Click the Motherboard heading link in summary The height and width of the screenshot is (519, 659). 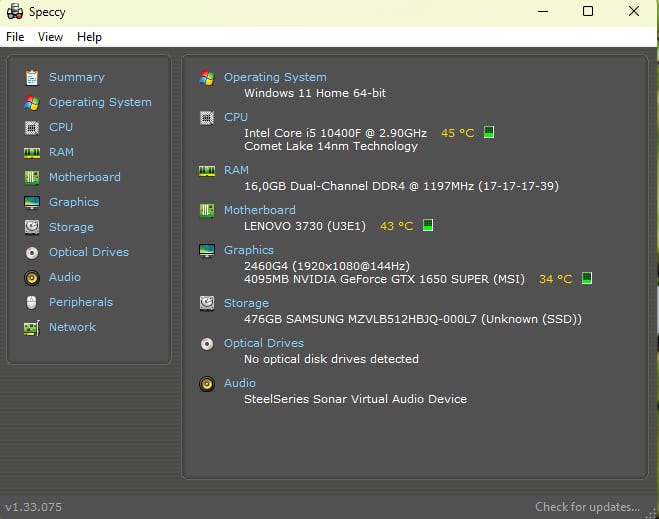click(259, 210)
